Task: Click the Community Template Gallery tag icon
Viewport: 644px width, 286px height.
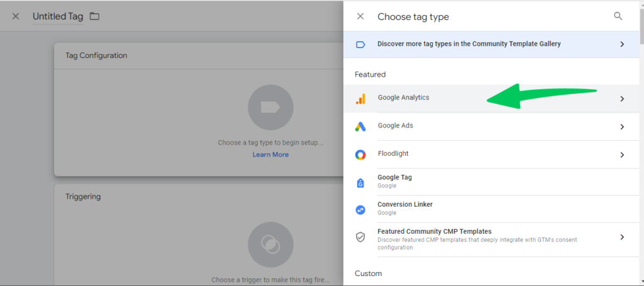Action: (x=360, y=45)
